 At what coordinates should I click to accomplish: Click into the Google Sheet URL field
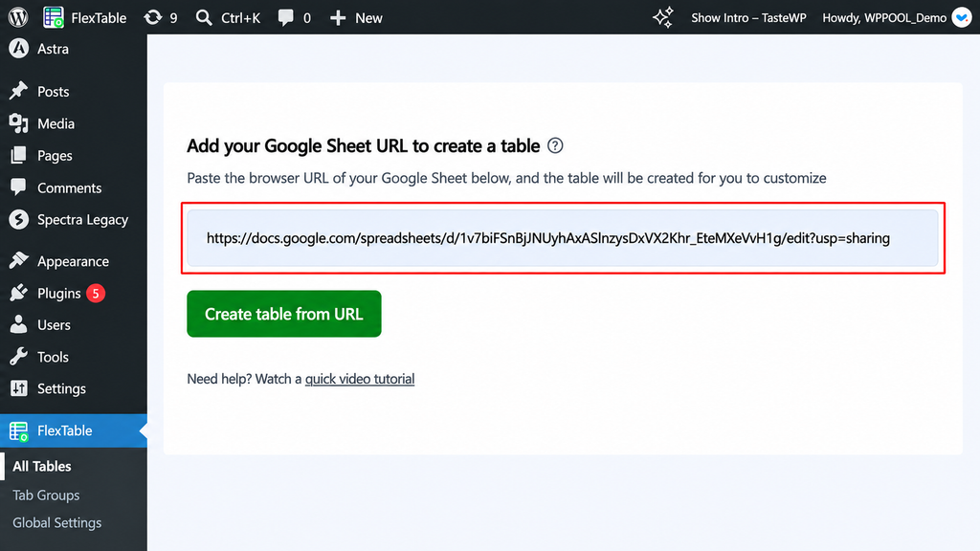(563, 238)
